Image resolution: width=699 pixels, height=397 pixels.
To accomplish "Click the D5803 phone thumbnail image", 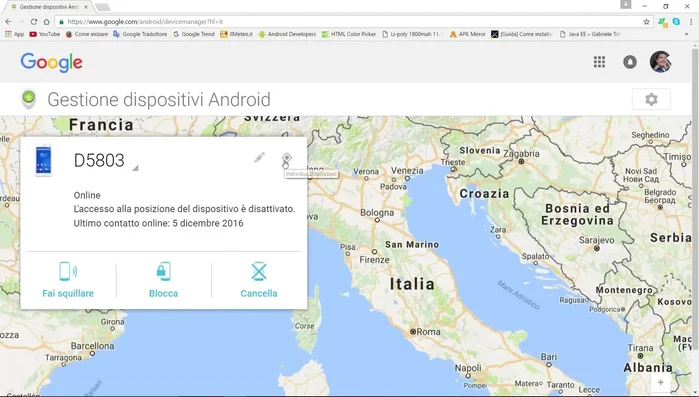I will pos(43,161).
